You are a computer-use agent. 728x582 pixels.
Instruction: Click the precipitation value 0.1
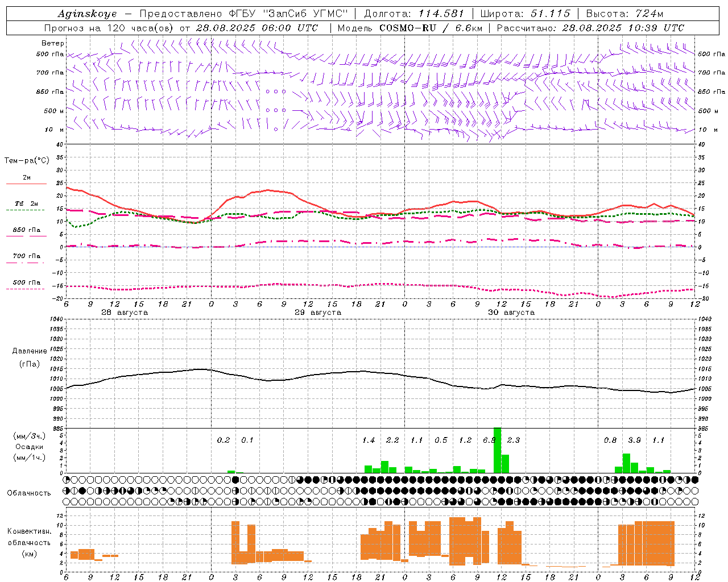[x=247, y=440]
